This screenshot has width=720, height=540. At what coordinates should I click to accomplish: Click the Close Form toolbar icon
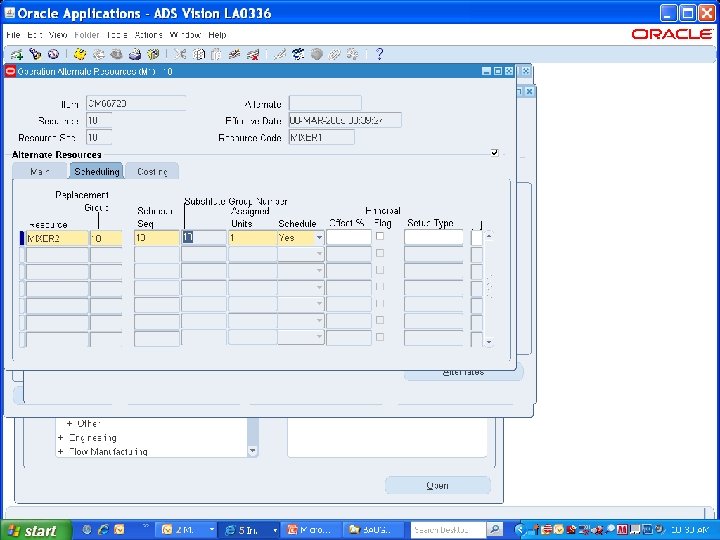click(153, 55)
